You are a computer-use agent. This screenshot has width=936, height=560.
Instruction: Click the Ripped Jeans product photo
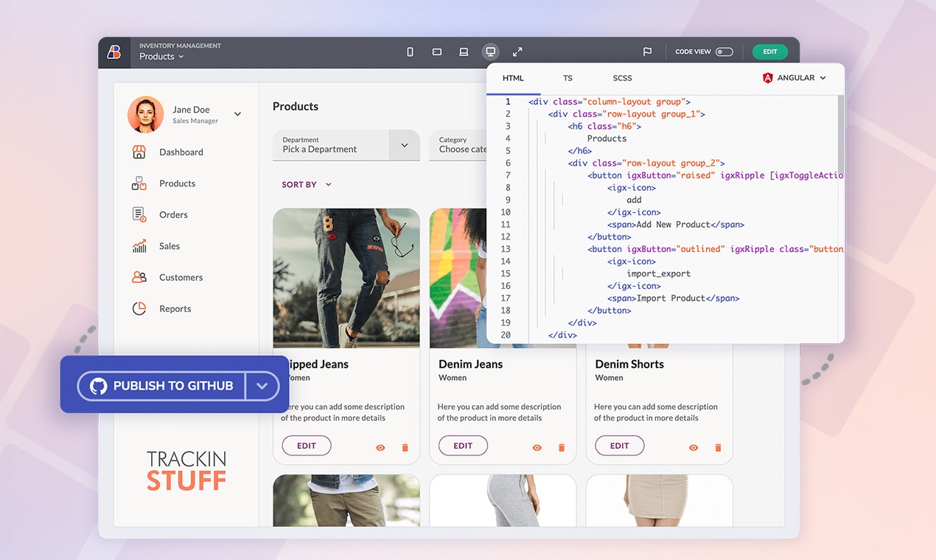pos(346,278)
